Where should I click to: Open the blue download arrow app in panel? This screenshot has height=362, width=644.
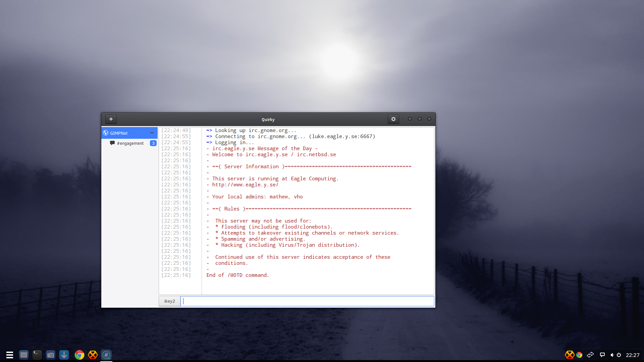(64, 355)
